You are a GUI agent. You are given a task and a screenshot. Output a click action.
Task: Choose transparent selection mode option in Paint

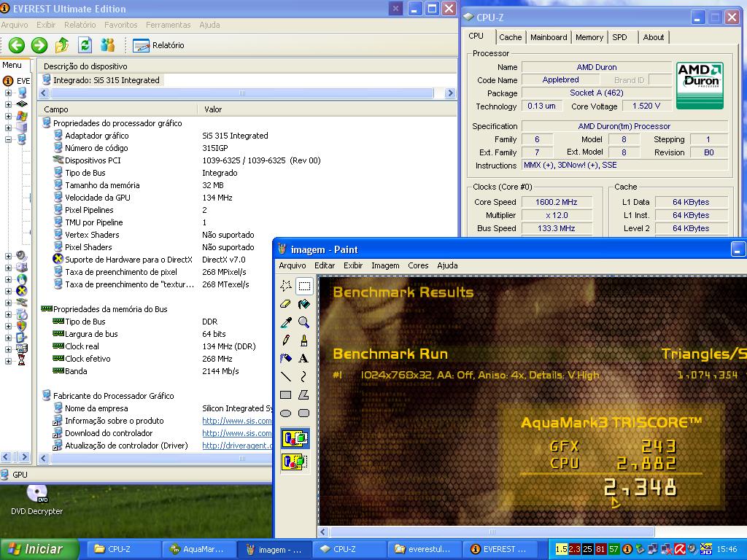[x=295, y=462]
